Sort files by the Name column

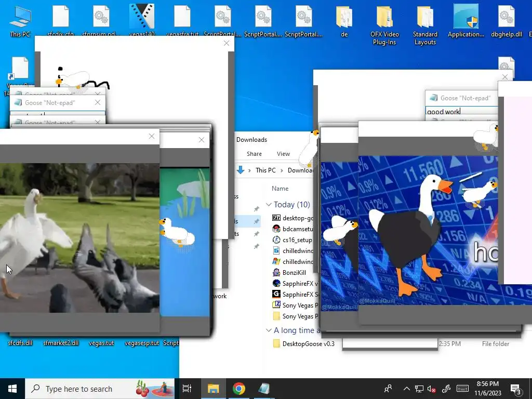pos(280,188)
